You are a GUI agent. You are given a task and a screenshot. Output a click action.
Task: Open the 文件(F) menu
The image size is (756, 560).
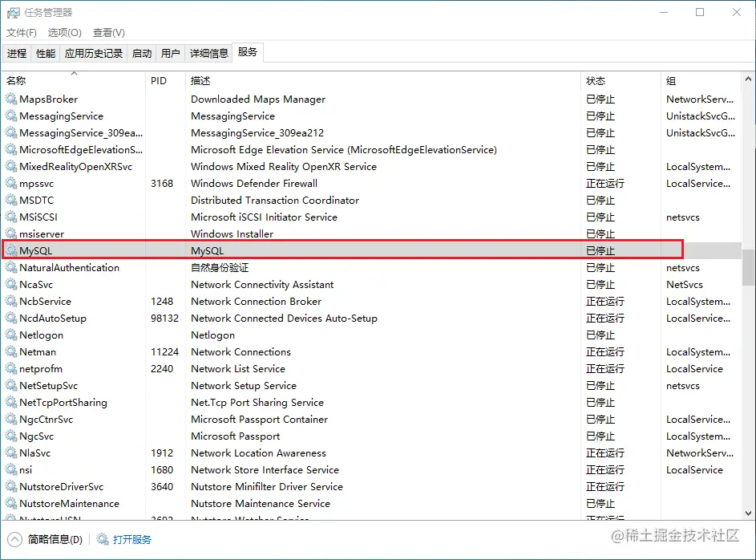point(21,32)
